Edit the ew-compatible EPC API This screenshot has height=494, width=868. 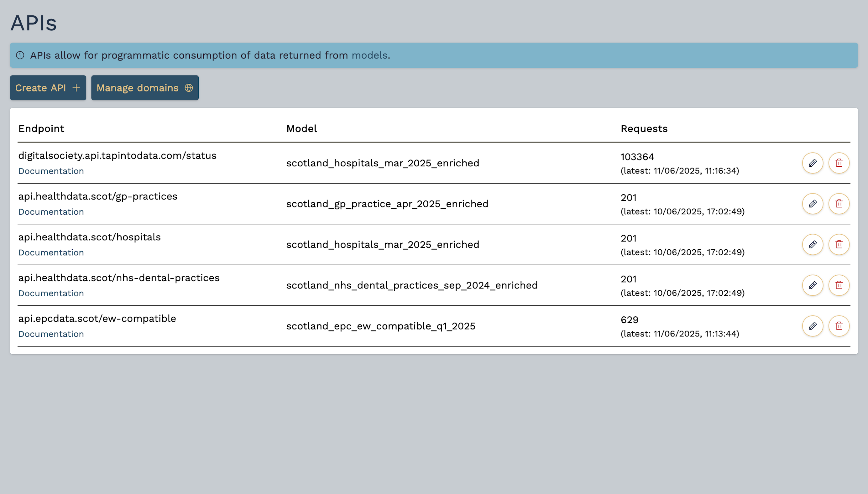pyautogui.click(x=812, y=326)
